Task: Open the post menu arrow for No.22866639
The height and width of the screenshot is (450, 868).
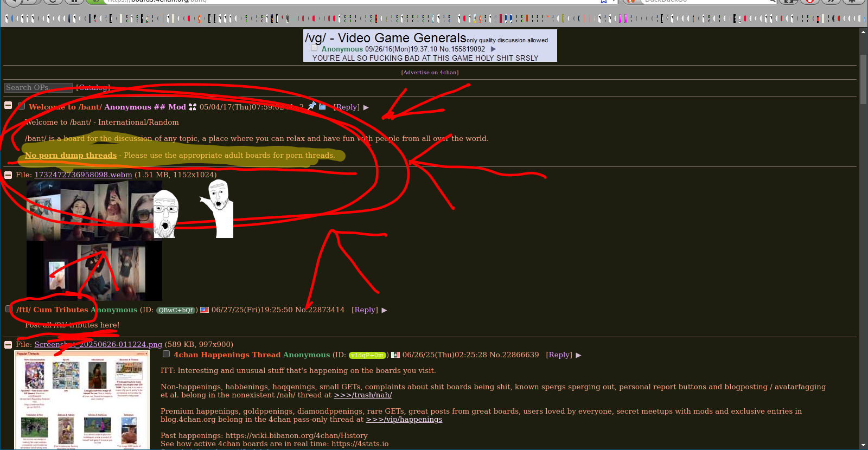Action: [x=578, y=355]
